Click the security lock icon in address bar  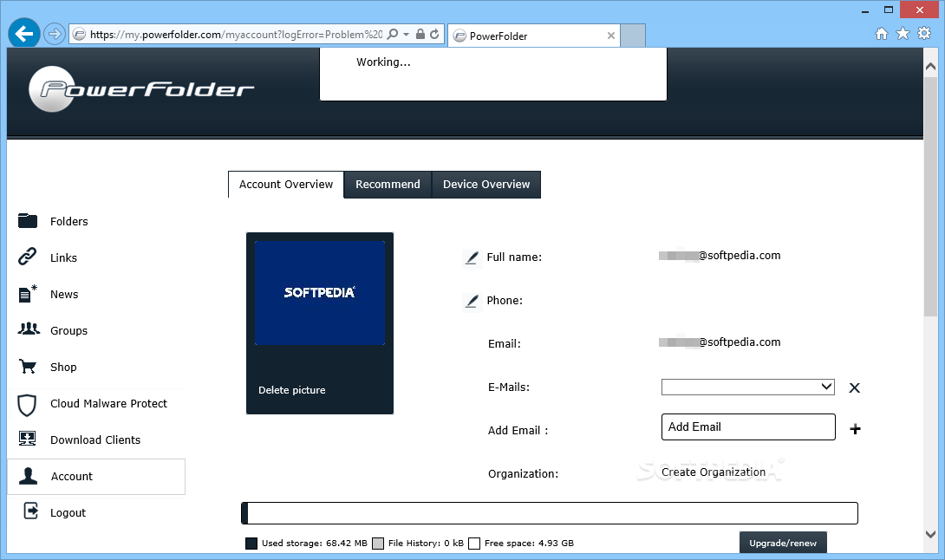[x=420, y=35]
